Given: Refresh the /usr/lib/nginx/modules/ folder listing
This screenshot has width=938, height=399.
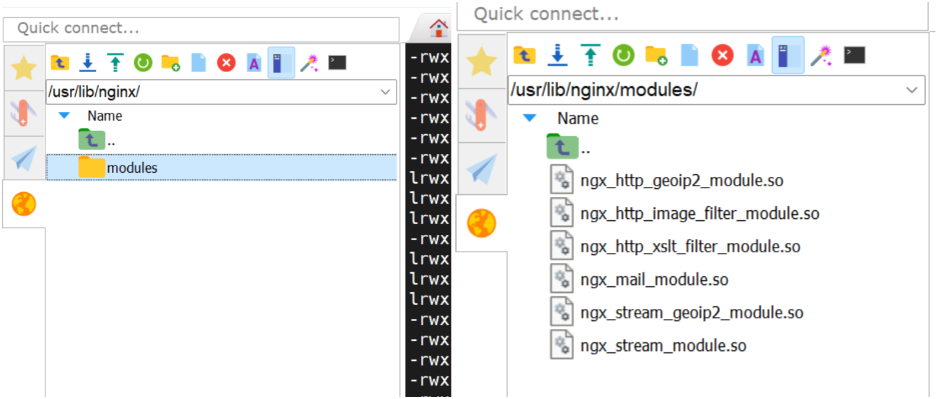Looking at the screenshot, I should point(623,56).
